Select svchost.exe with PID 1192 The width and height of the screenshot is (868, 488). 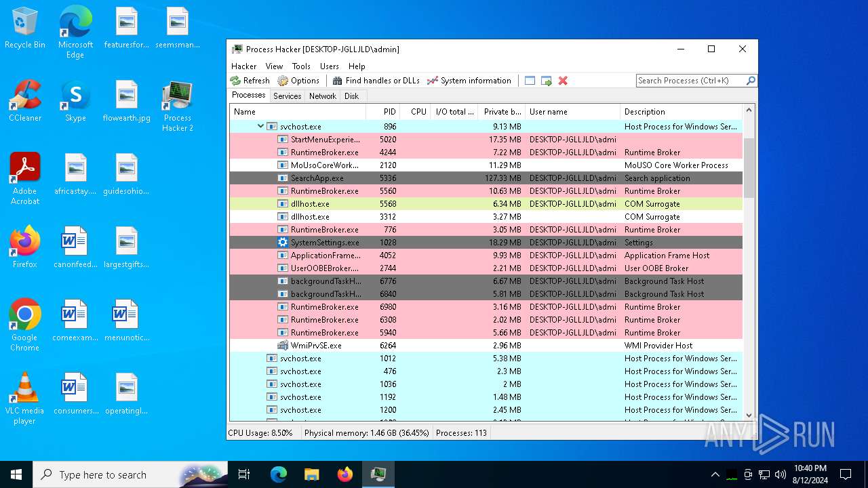pos(486,397)
